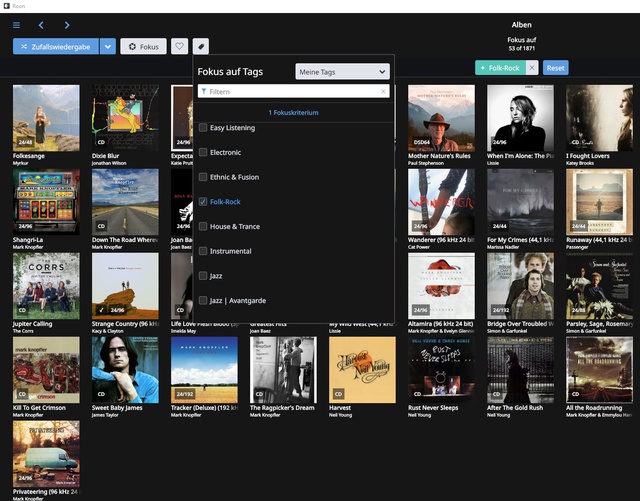Open the Harvest album cover
This screenshot has width=640, height=501.
coord(362,370)
